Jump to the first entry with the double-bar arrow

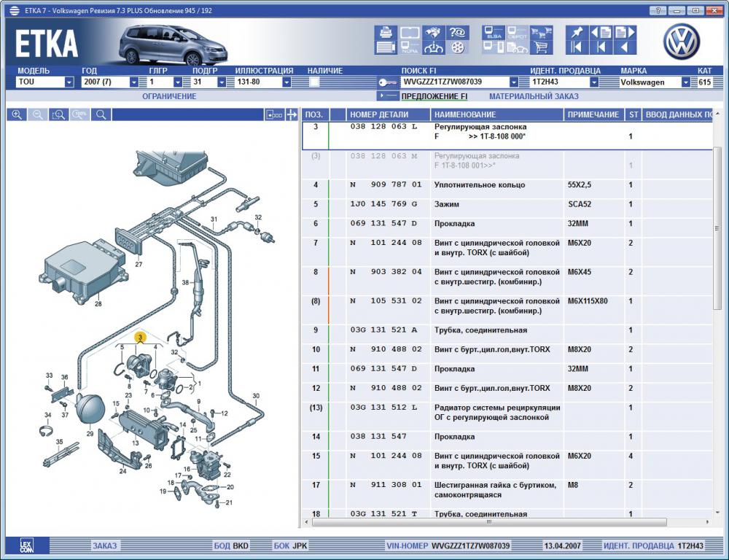577,47
